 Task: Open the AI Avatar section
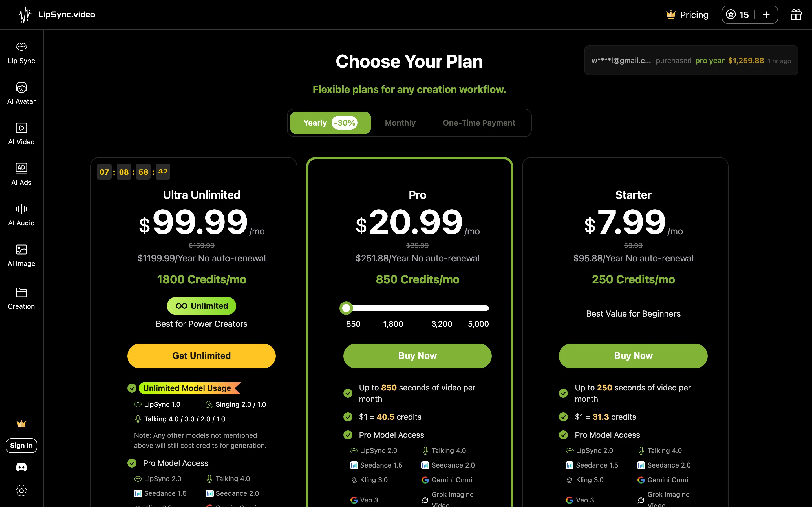[x=21, y=94]
